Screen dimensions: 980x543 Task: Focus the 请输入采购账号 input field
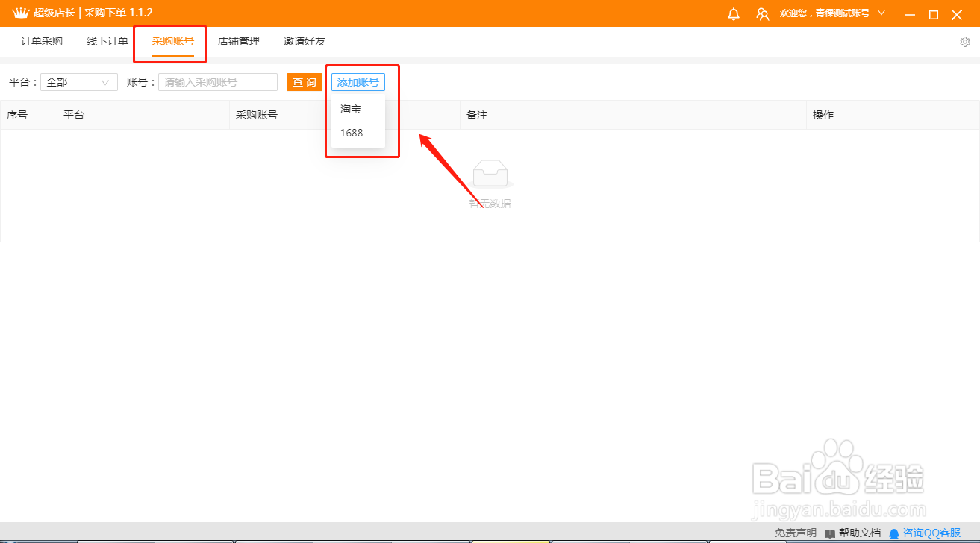click(x=218, y=82)
